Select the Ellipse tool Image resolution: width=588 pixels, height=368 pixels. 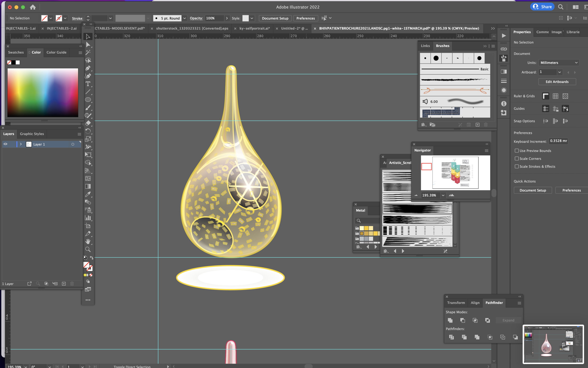click(x=88, y=100)
